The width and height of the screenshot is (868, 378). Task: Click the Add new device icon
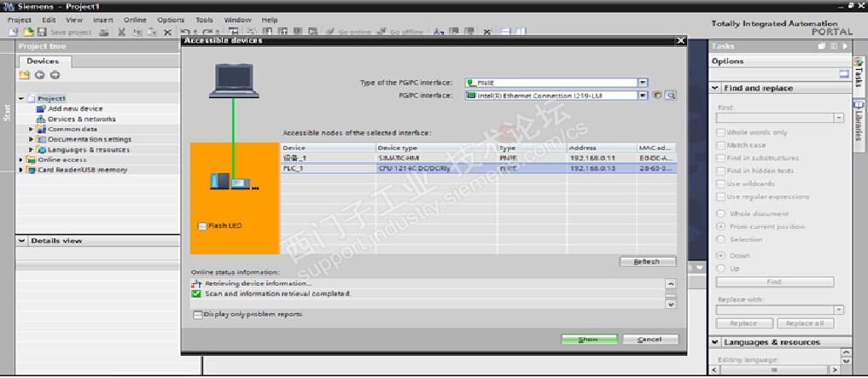(x=41, y=109)
